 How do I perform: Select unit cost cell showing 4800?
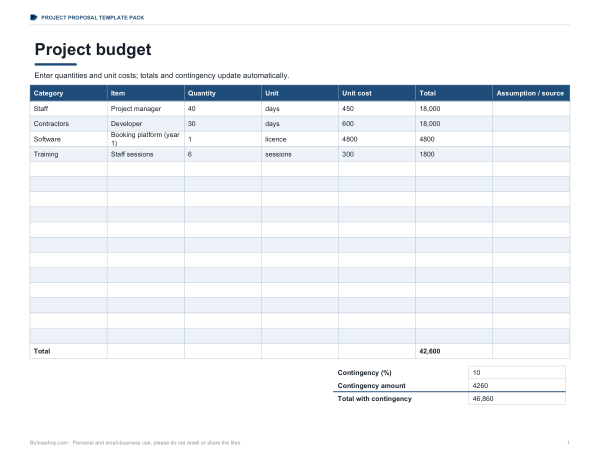[377, 139]
